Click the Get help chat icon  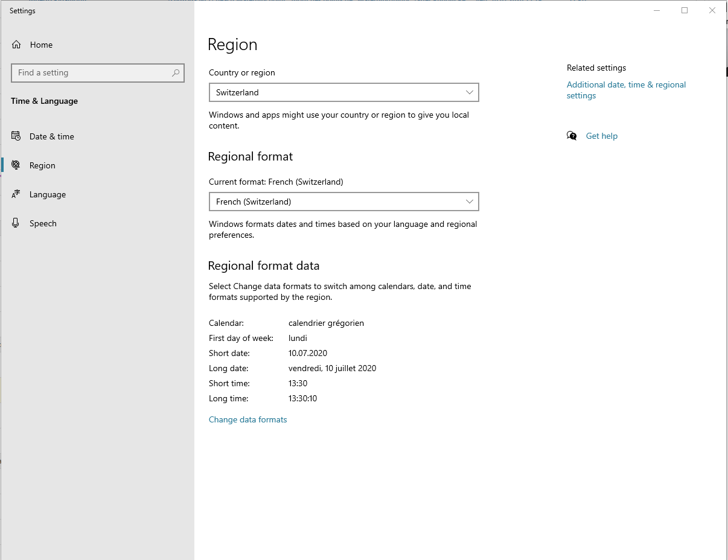pyautogui.click(x=572, y=136)
